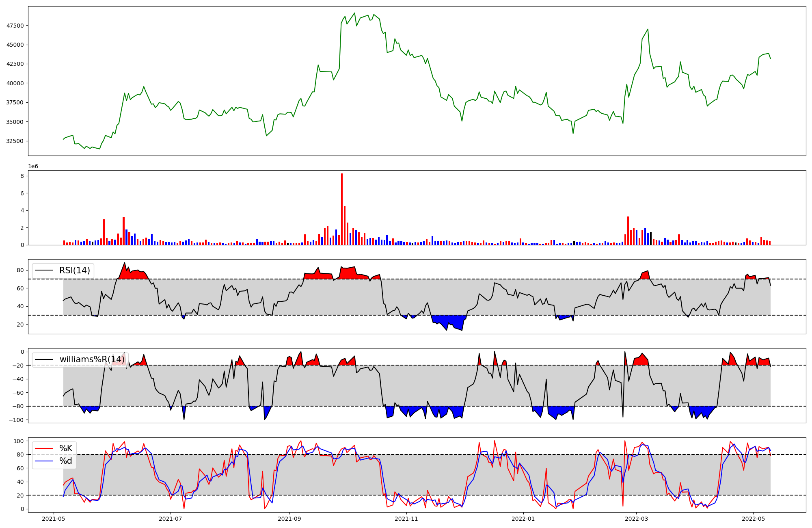Click the williams%R(14) legend label
Viewport: 812px width, 528px height.
pyautogui.click(x=92, y=359)
